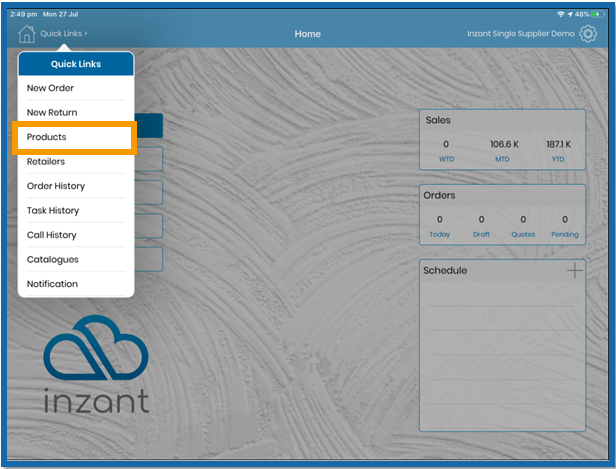Show Quotes count in Orders

[523, 226]
